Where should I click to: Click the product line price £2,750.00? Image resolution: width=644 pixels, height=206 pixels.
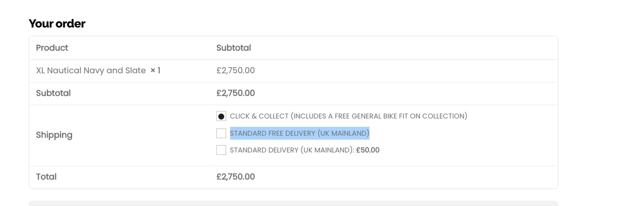coord(235,70)
